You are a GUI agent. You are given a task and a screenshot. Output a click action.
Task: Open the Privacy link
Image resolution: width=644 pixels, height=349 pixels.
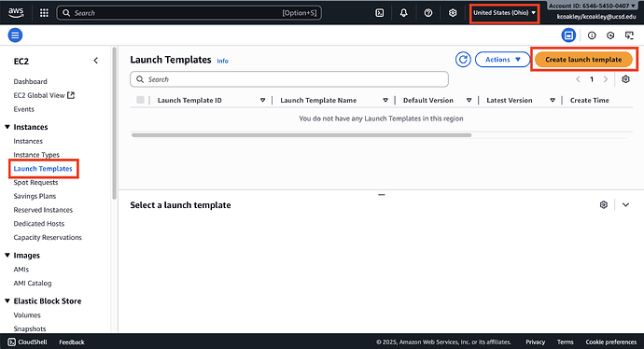click(x=535, y=342)
